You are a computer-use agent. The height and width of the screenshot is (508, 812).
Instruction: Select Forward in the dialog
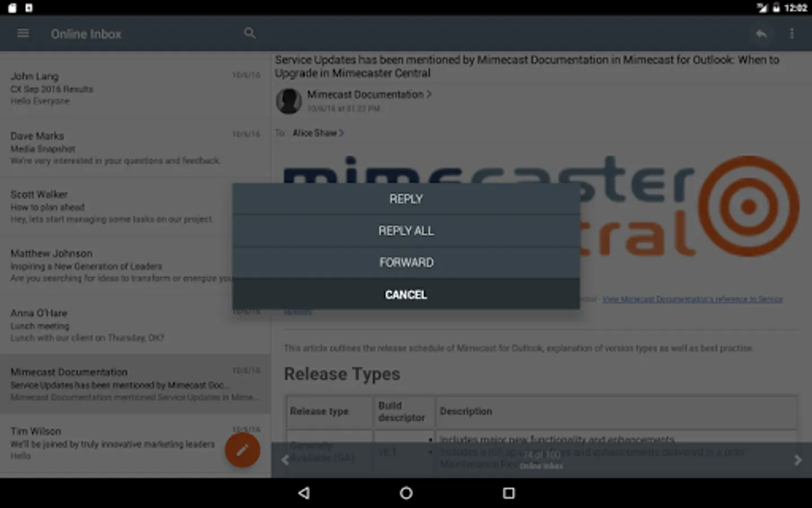point(406,262)
